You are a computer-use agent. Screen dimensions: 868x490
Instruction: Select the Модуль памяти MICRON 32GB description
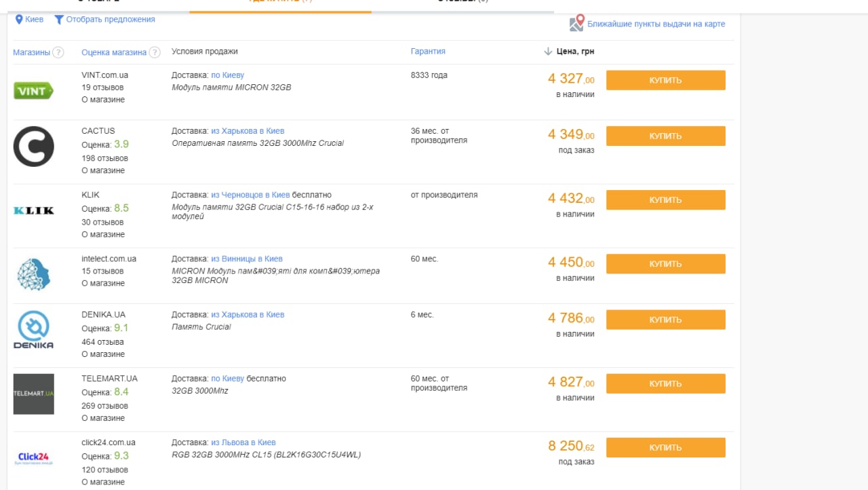click(x=231, y=88)
